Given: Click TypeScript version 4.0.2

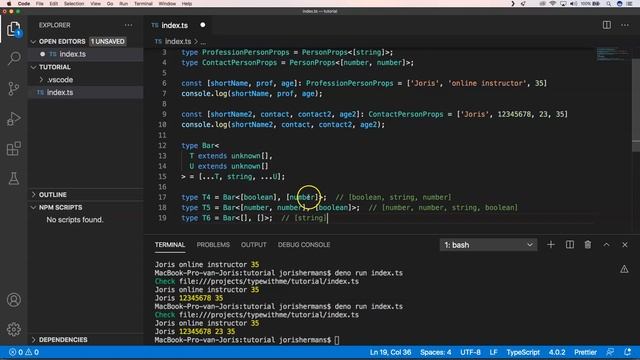Looking at the screenshot, I should point(557,352).
